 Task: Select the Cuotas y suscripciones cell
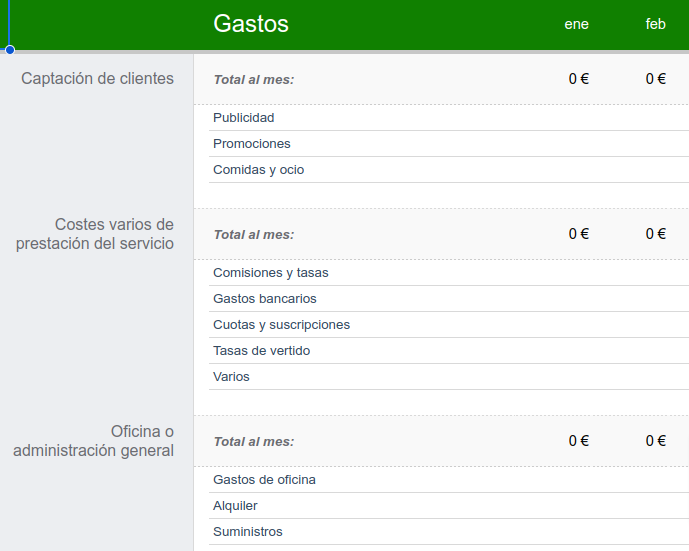pos(281,325)
